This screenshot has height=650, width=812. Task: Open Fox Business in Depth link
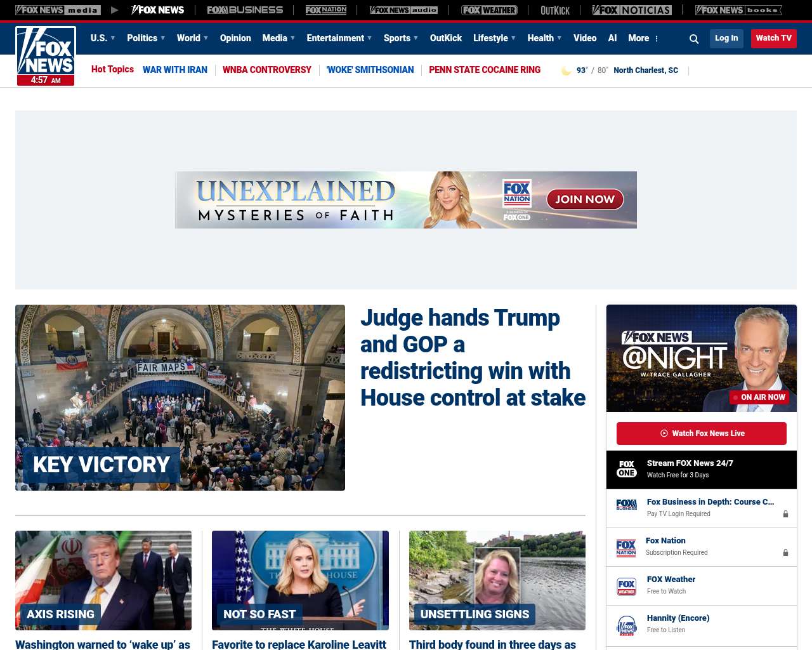point(710,502)
